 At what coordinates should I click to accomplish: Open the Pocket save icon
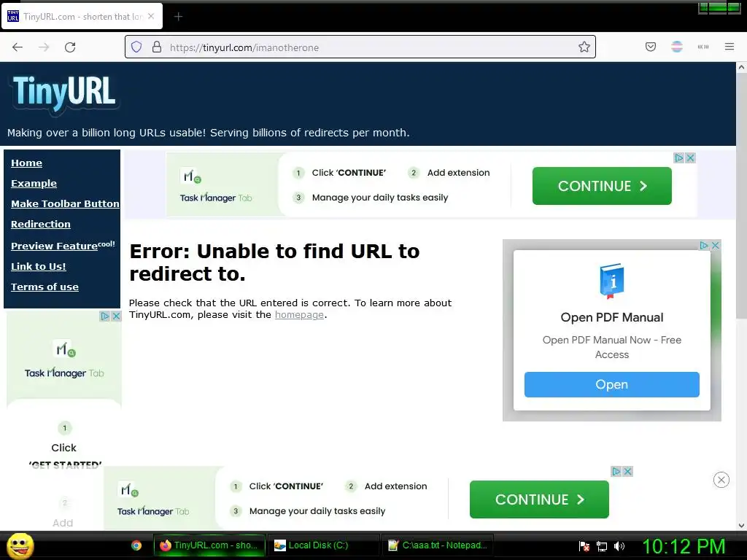pyautogui.click(x=651, y=47)
